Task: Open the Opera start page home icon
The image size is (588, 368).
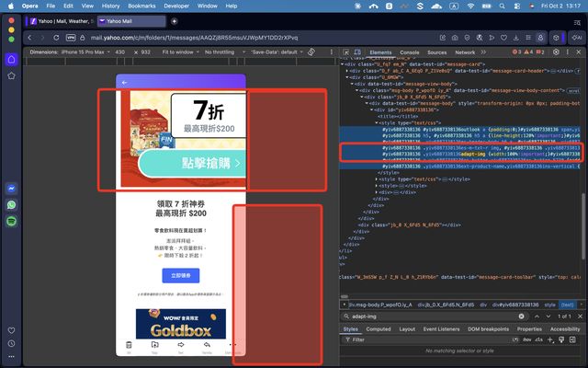Action: 11,59
